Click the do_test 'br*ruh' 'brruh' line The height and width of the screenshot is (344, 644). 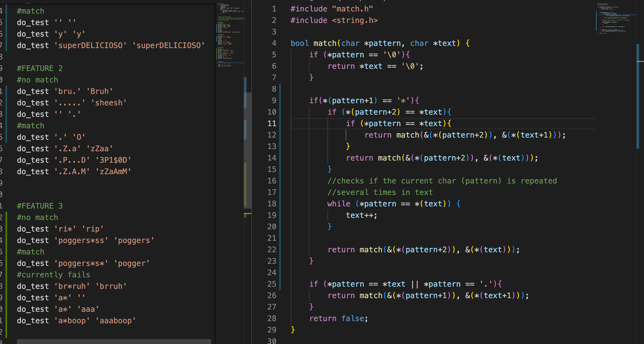(x=72, y=286)
